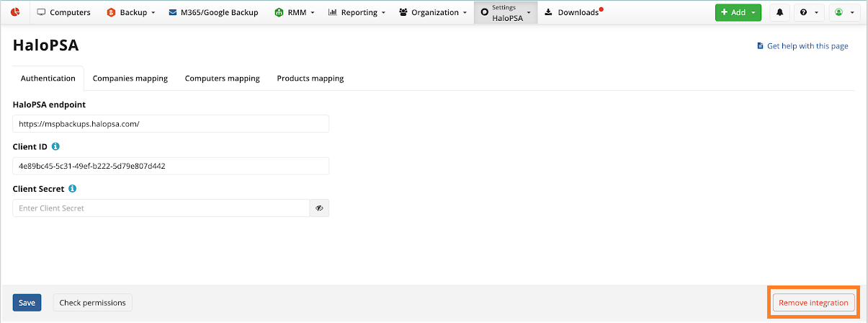The height and width of the screenshot is (323, 868).
Task: Switch to Companies mapping tab
Action: click(130, 79)
